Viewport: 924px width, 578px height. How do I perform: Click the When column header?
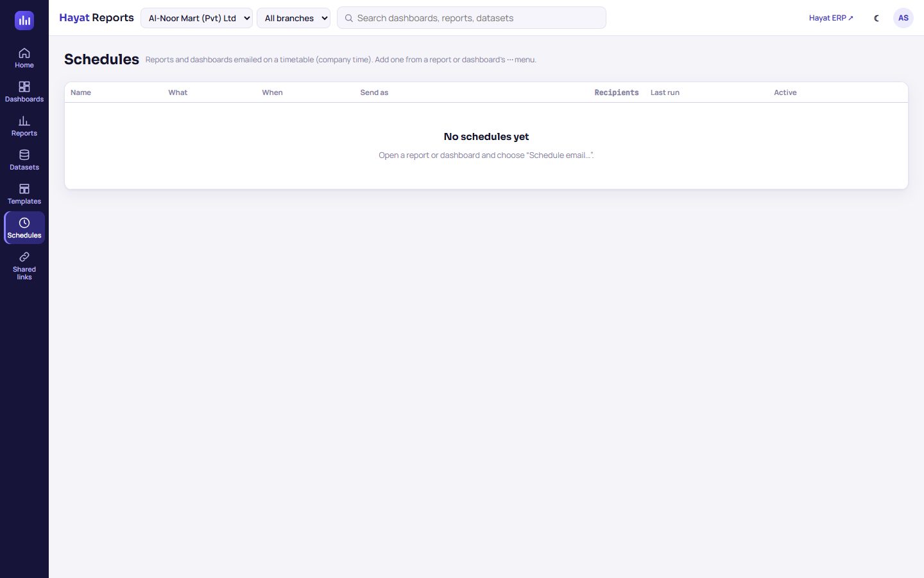pyautogui.click(x=272, y=92)
